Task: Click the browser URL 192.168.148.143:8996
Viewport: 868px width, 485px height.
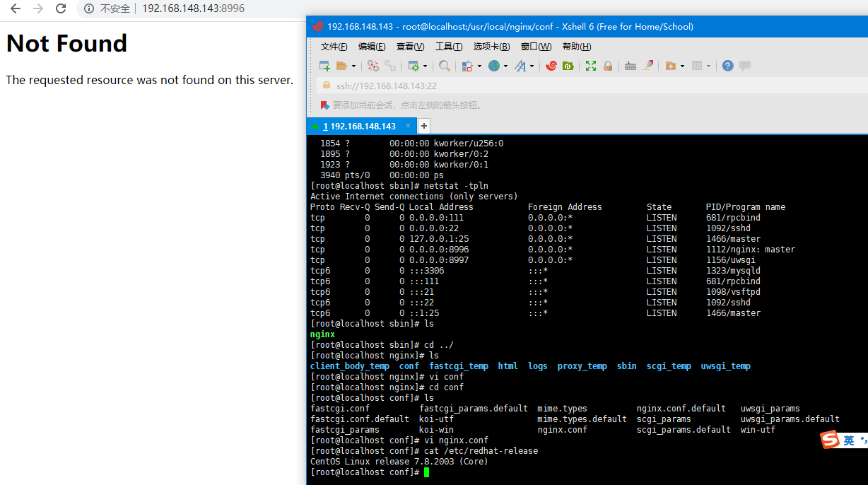Action: 193,8
